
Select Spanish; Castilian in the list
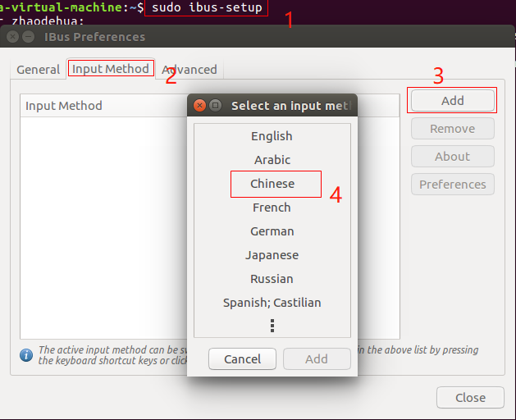(272, 303)
